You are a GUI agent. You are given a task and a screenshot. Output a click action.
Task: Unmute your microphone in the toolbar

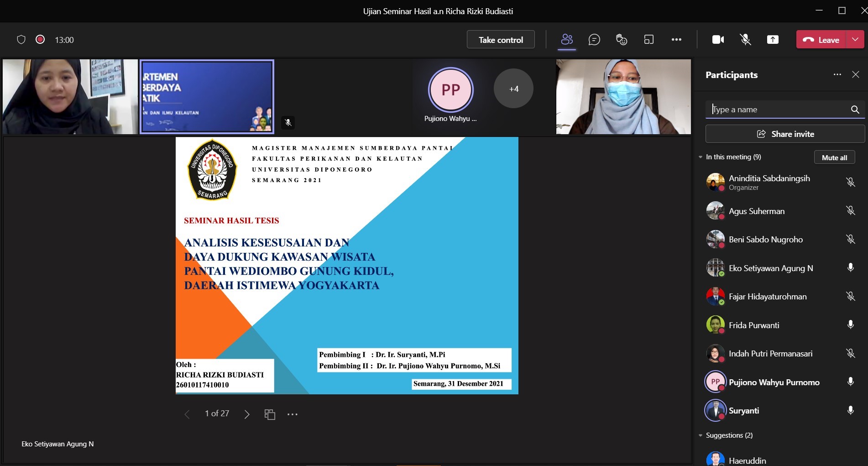[x=745, y=40]
